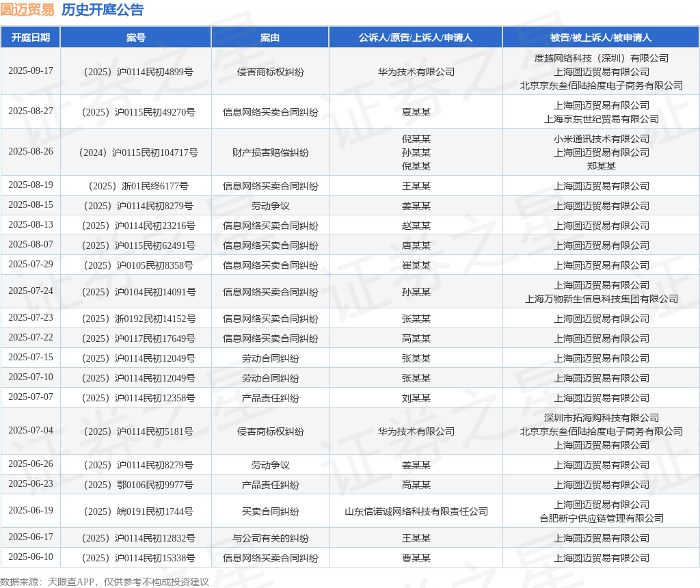This screenshot has height=588, width=700.
Task: Click case number 沪0117民初17649号
Action: (138, 339)
